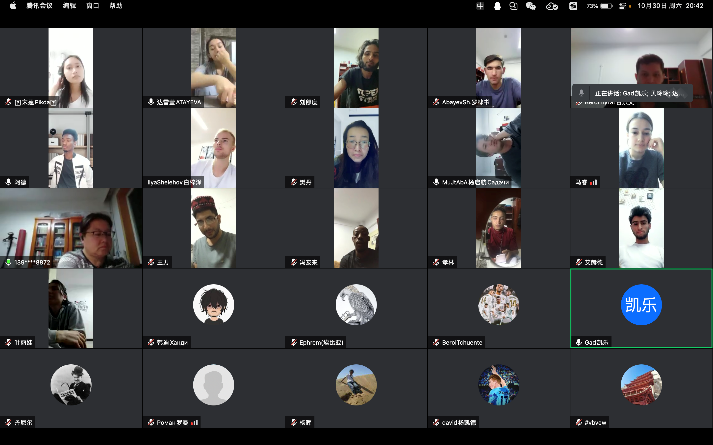Viewport: 713px width, 445px height.
Task: Click the falcon avatar of Ephrem
Action: 356,304
